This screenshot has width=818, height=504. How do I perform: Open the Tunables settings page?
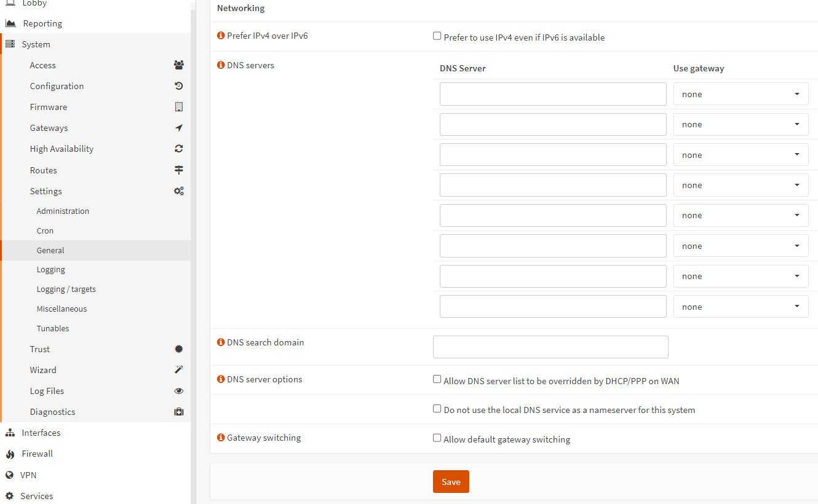click(x=53, y=328)
